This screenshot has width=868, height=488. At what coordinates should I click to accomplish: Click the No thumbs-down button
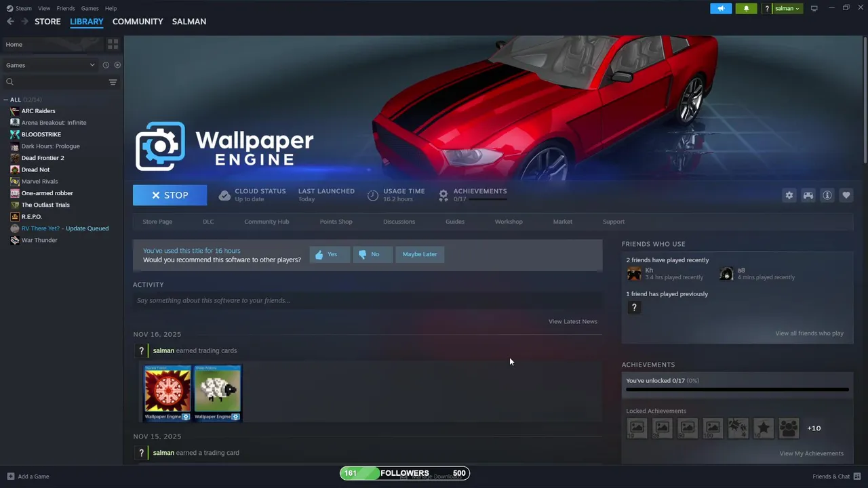click(x=372, y=254)
